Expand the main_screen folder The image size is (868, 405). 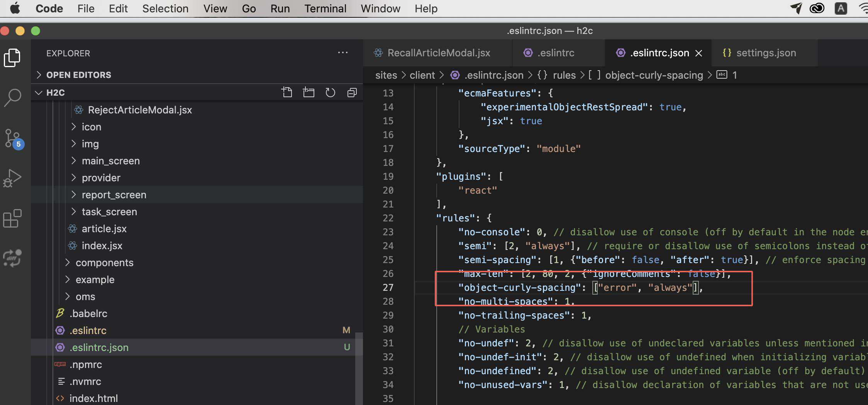pos(111,161)
